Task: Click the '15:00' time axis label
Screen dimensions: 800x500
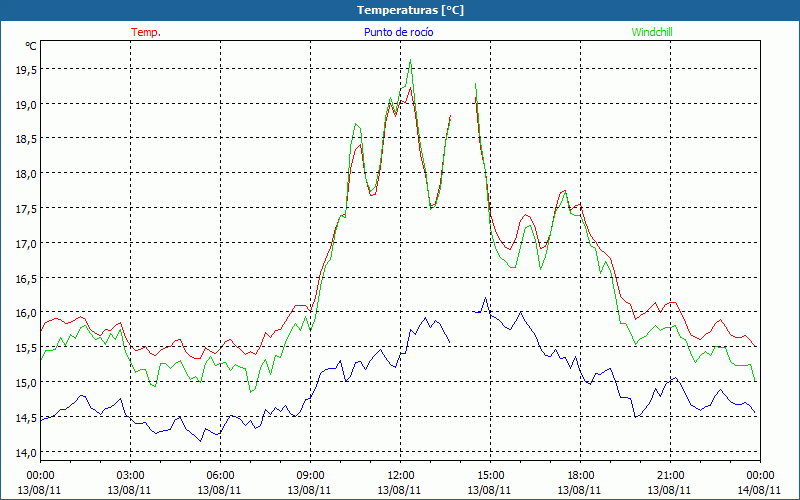Action: click(x=490, y=475)
